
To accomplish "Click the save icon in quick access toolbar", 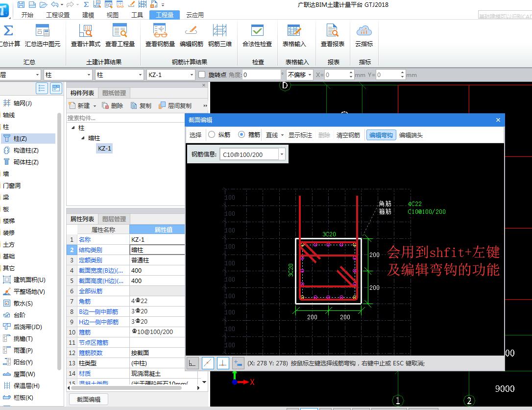I will coord(21,4).
